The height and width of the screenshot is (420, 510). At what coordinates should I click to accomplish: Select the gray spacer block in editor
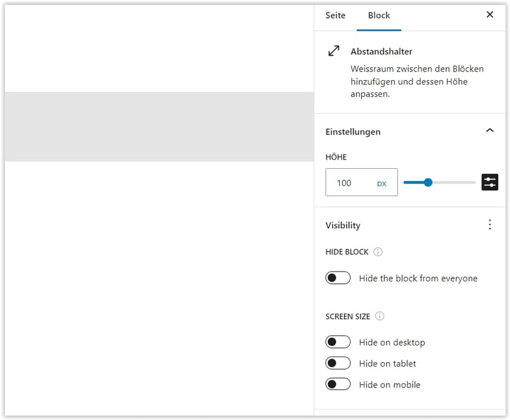pos(160,127)
